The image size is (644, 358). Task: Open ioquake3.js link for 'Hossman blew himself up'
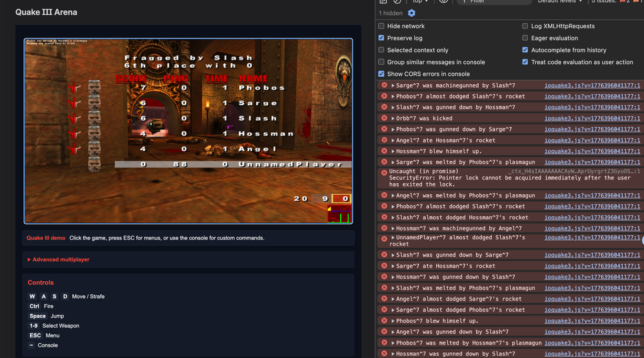coord(592,151)
